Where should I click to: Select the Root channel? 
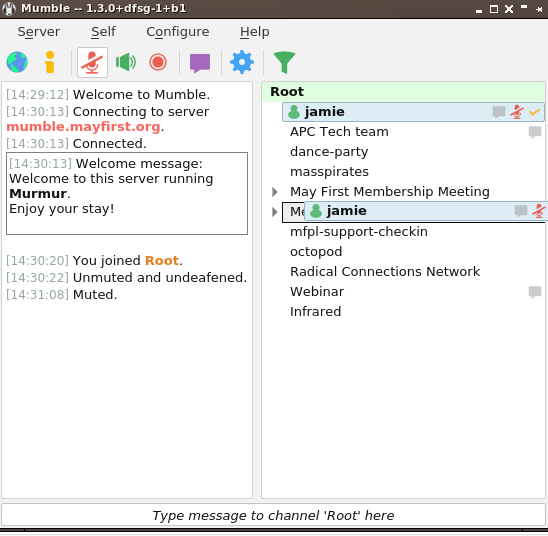coord(403,92)
